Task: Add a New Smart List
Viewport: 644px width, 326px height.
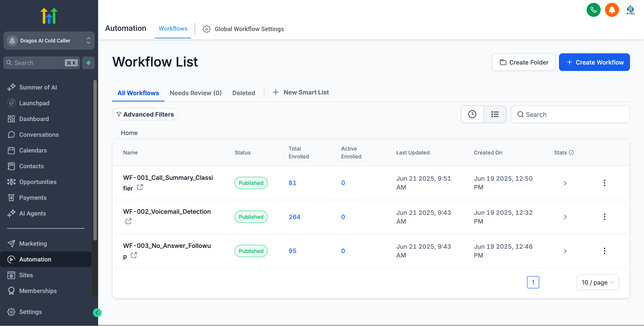Action: click(301, 92)
